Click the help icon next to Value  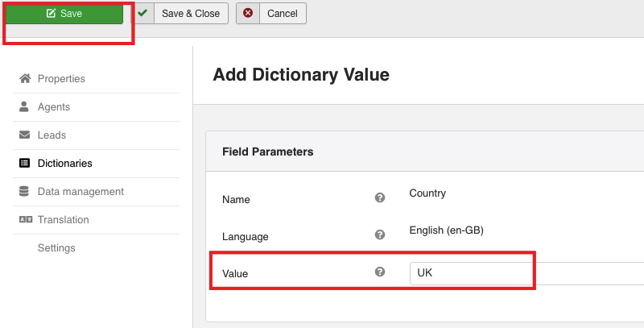pyautogui.click(x=380, y=272)
